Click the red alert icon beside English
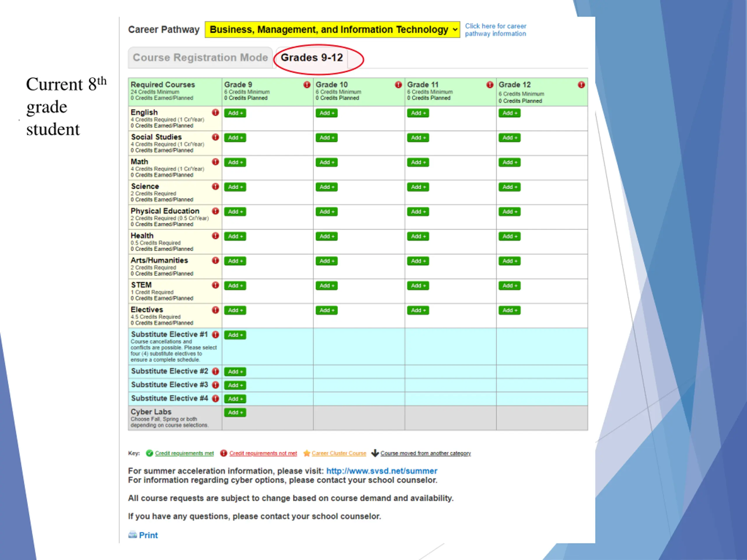The height and width of the screenshot is (560, 747). pos(215,112)
